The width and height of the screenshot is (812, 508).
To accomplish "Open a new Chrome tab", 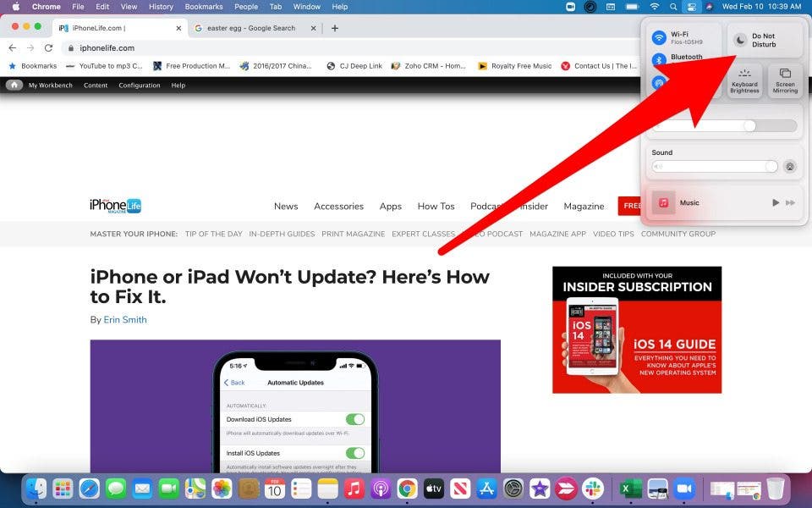I will (335, 28).
